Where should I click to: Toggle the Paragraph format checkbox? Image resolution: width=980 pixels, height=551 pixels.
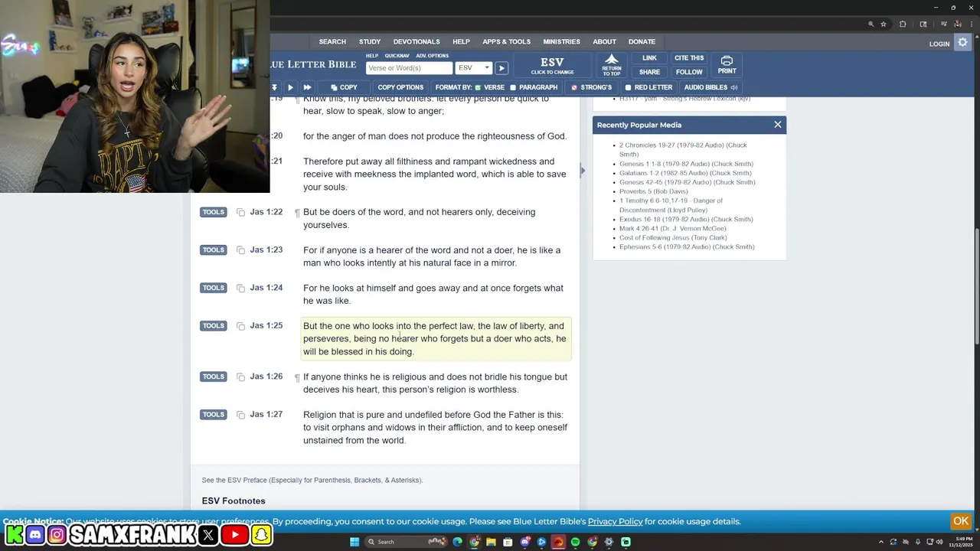click(x=513, y=87)
